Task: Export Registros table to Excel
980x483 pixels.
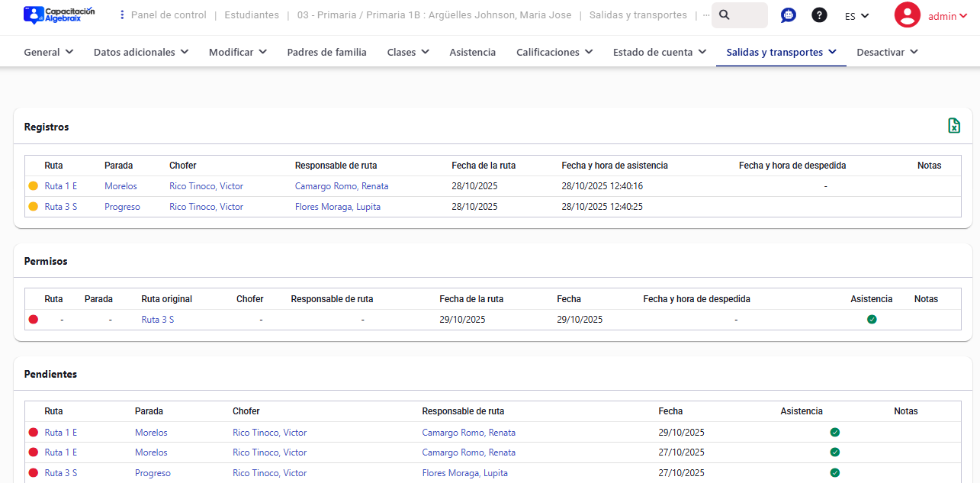Action: [x=953, y=126]
